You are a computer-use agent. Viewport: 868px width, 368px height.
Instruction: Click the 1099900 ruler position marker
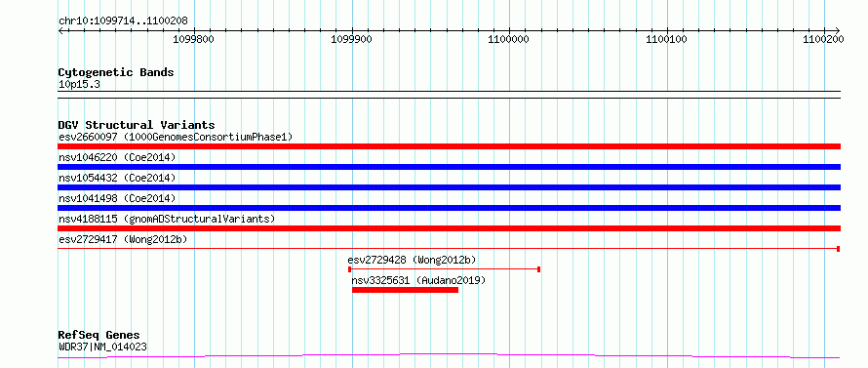pyautogui.click(x=352, y=39)
